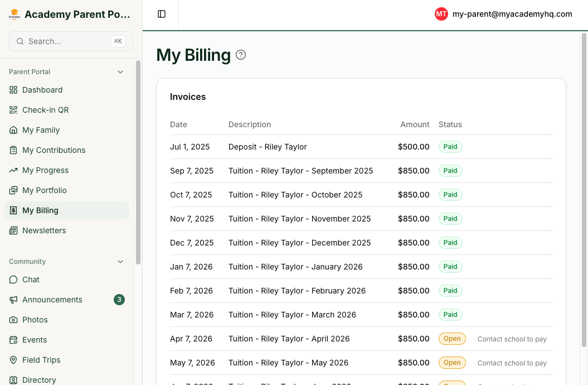Click the 'Nov 7, 2025' date
Viewport: 588px width, 385px height.
[192, 219]
